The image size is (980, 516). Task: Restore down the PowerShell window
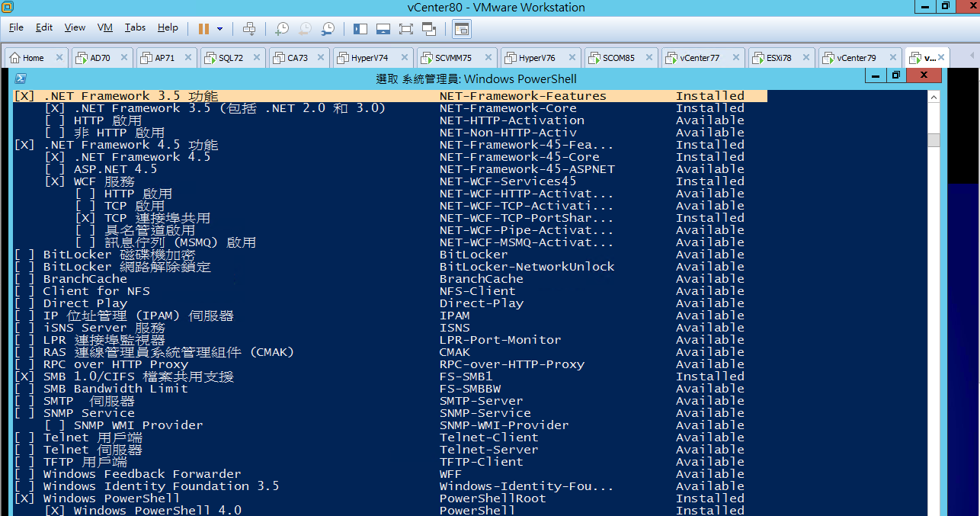896,75
